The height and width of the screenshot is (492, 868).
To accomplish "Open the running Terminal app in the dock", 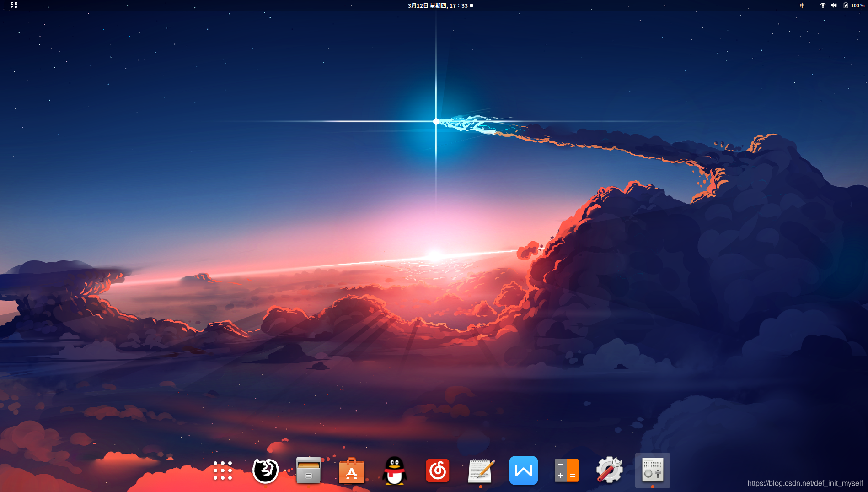I will click(x=653, y=470).
